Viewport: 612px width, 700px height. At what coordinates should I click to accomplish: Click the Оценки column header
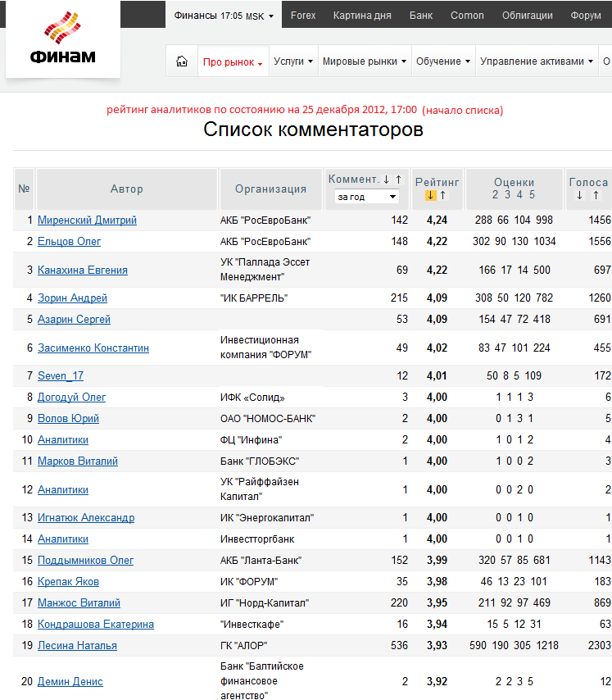pos(514,189)
